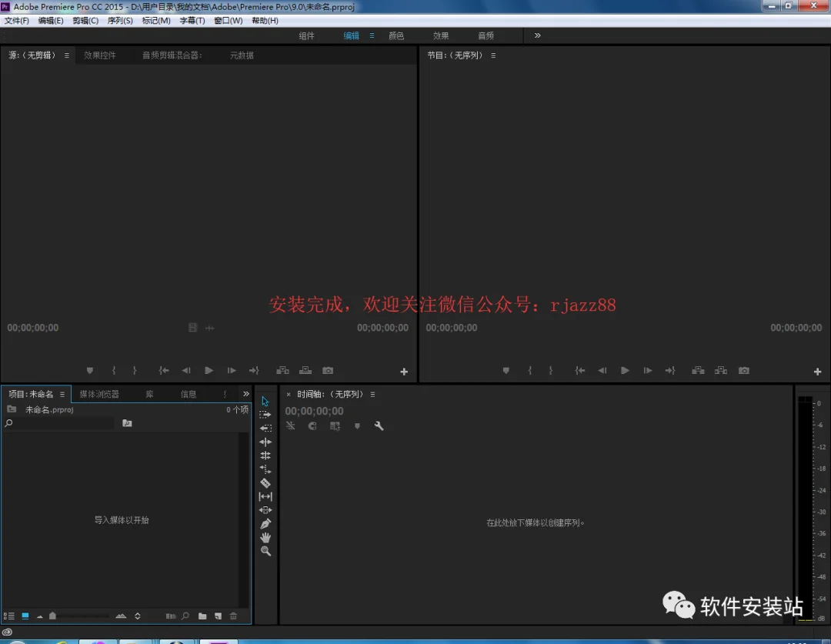This screenshot has height=644, width=831.
Task: Step forward one frame in program monitor
Action: coord(648,371)
